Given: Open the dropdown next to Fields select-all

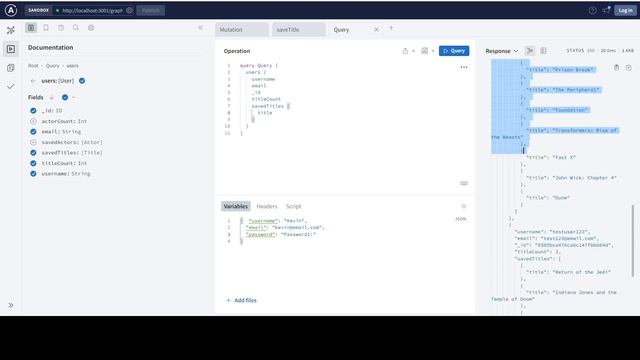Looking at the screenshot, I should (73, 98).
